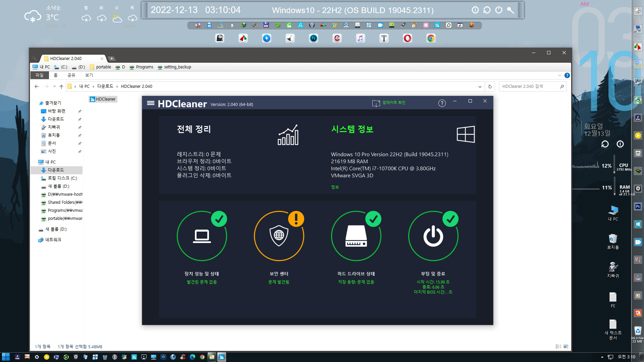
Task: Open the '파일' ribbon tab in Explorer
Action: pyautogui.click(x=40, y=75)
